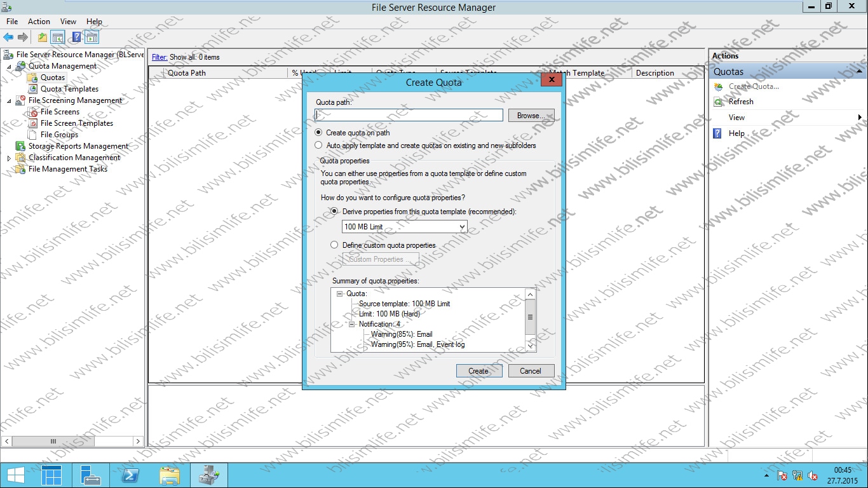Click the Quota Templates icon in tree
This screenshot has height=488, width=868.
tap(33, 89)
